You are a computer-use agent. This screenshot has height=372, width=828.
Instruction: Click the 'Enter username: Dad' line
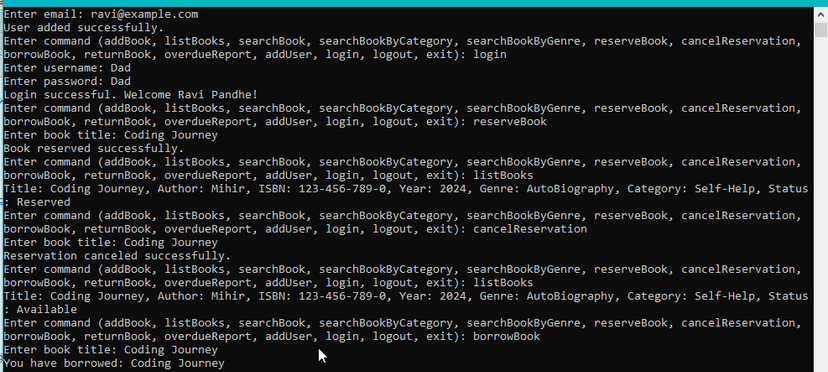(67, 68)
